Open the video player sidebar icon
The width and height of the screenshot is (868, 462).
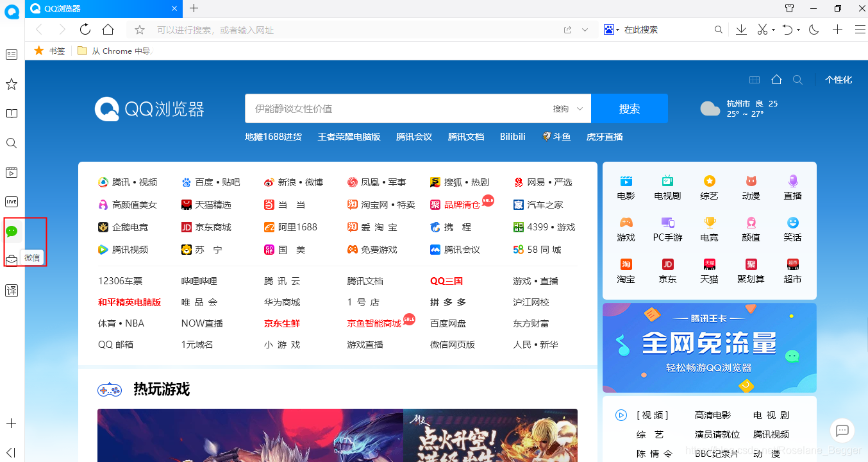pyautogui.click(x=12, y=172)
